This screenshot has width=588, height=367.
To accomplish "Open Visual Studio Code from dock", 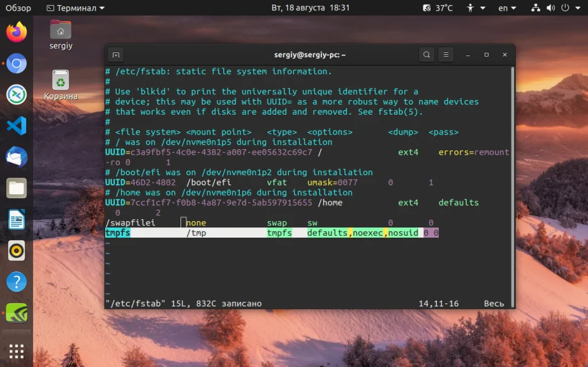I will pyautogui.click(x=17, y=126).
